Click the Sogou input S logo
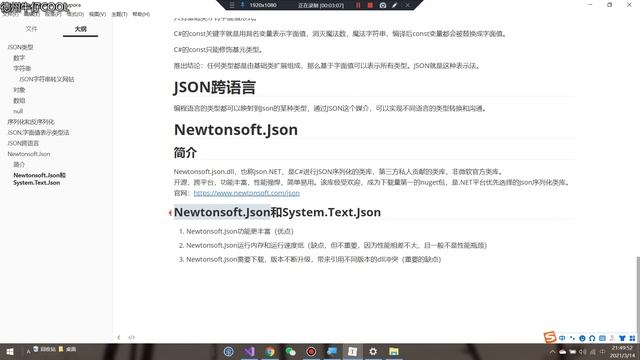 point(550,337)
